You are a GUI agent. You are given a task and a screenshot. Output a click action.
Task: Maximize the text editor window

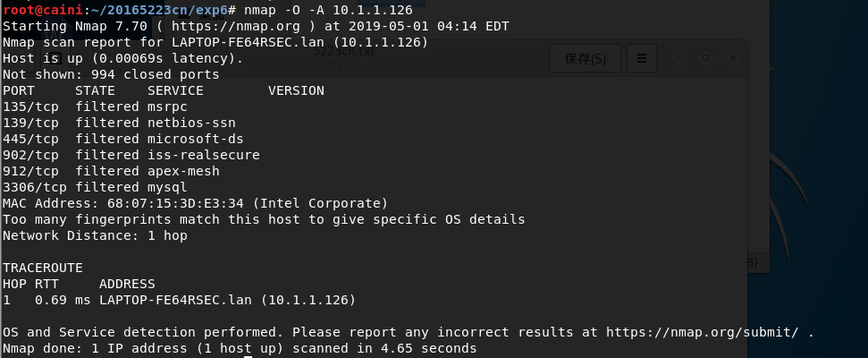click(706, 58)
